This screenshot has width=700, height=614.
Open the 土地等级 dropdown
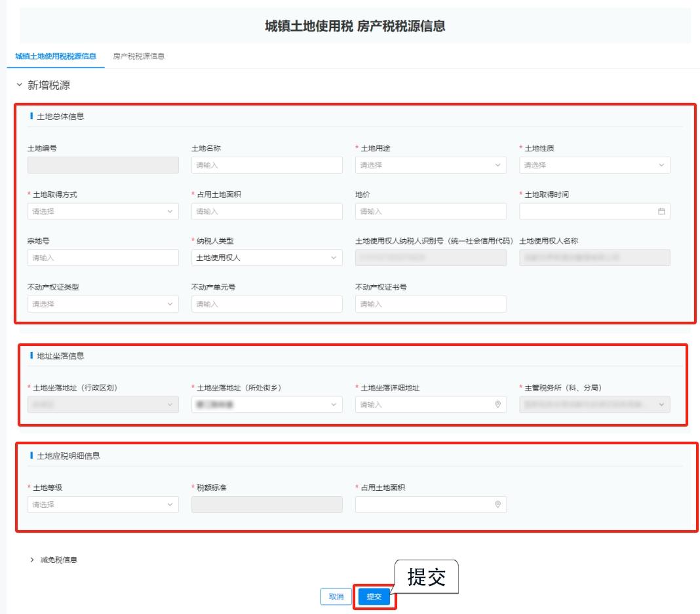pyautogui.click(x=103, y=505)
